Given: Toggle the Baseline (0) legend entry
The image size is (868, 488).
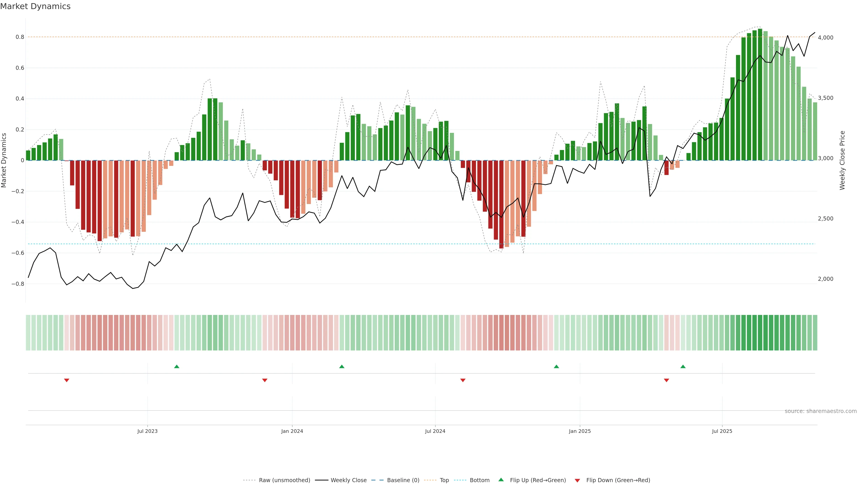Looking at the screenshot, I should [403, 480].
